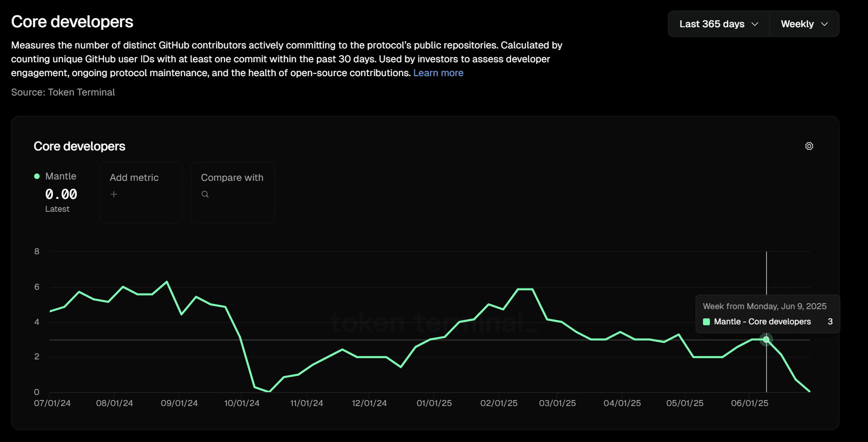This screenshot has width=868, height=442.
Task: Click the search icon under Compare with
Action: (205, 194)
